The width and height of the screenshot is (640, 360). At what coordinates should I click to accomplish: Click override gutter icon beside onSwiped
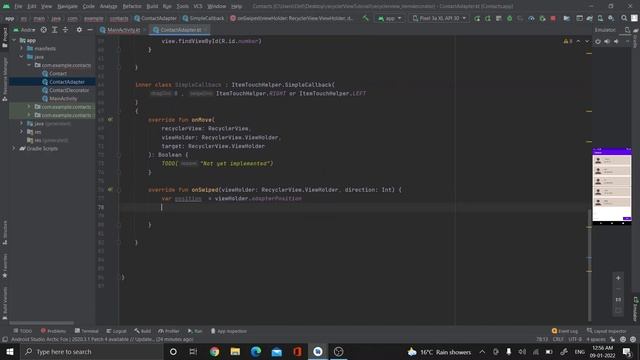tap(110, 190)
